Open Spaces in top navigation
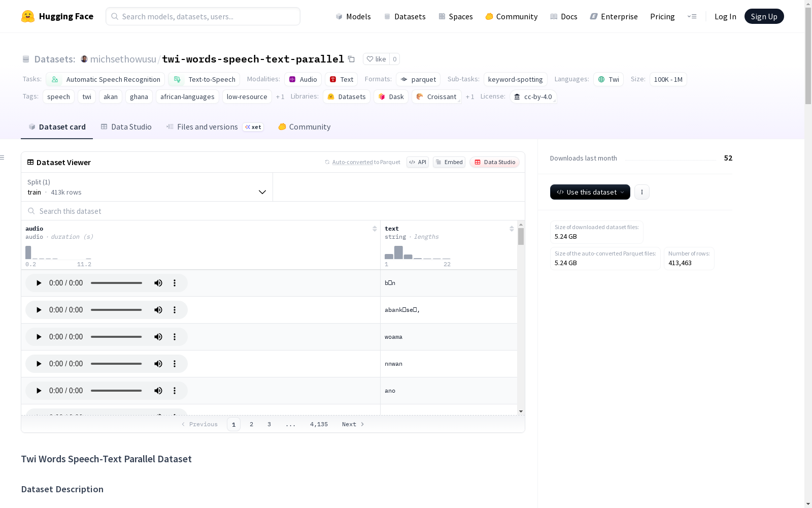The image size is (812, 508). [456, 16]
